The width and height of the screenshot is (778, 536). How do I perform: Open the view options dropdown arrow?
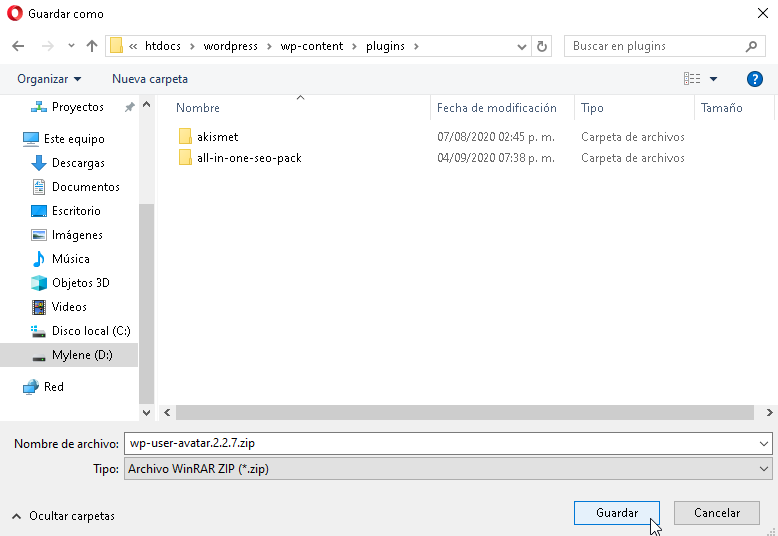[713, 79]
